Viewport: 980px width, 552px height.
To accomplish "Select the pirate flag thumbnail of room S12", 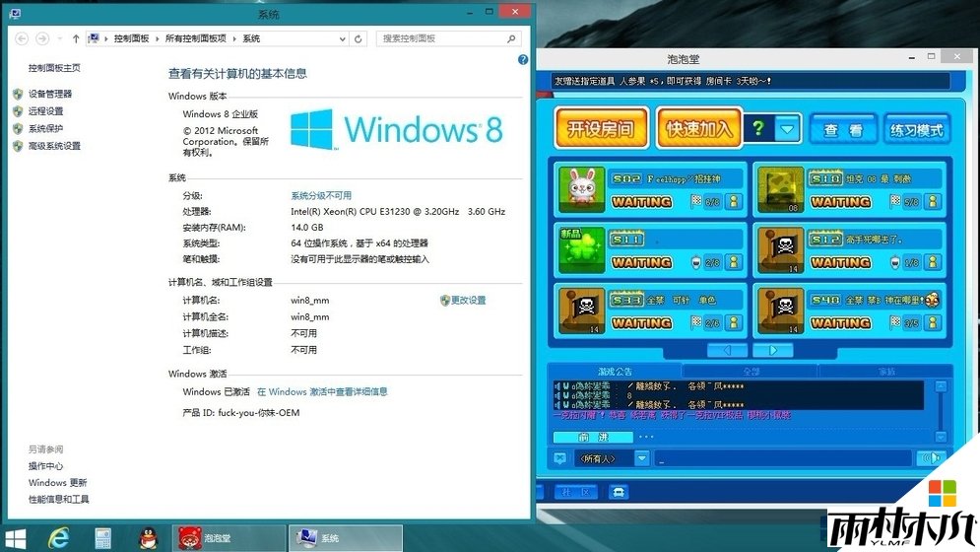I will click(781, 250).
